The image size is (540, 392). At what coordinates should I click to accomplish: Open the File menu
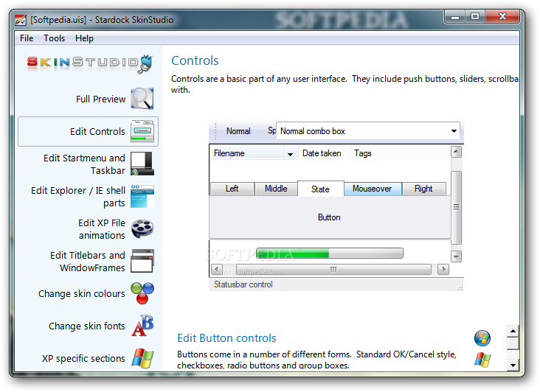point(27,38)
